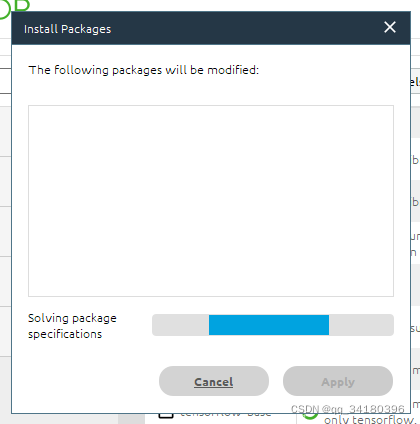Click the grey track right of the blue progress
The image size is (420, 424).
[361, 325]
